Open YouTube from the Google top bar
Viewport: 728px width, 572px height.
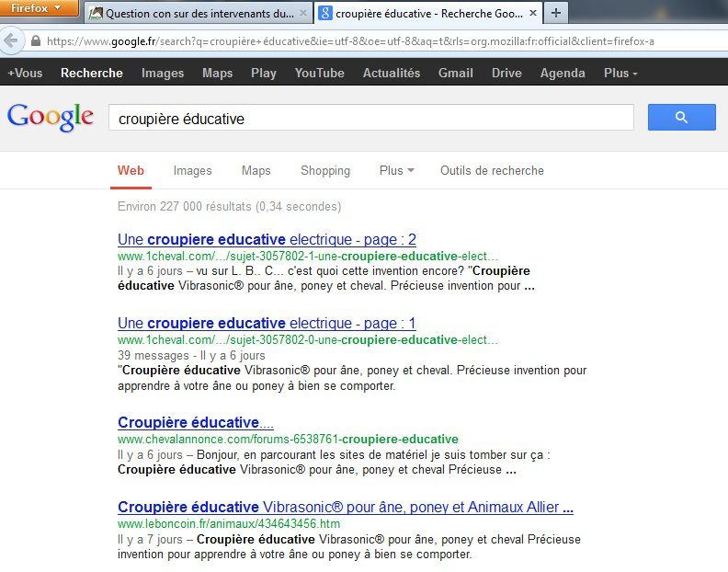coord(319,73)
